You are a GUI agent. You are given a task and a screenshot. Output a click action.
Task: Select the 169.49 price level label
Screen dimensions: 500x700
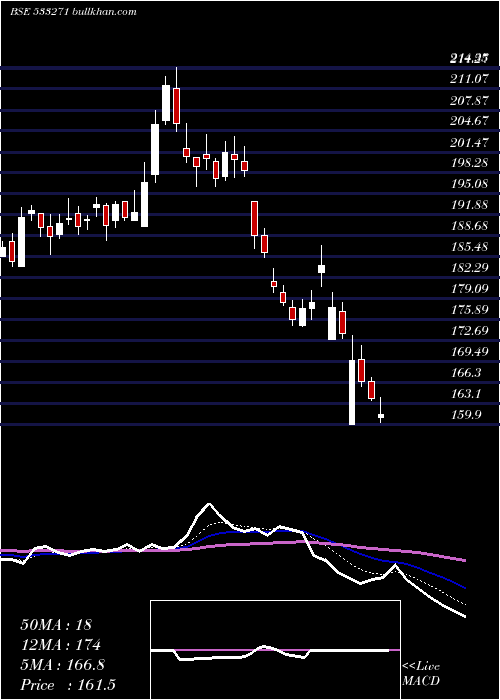469,351
